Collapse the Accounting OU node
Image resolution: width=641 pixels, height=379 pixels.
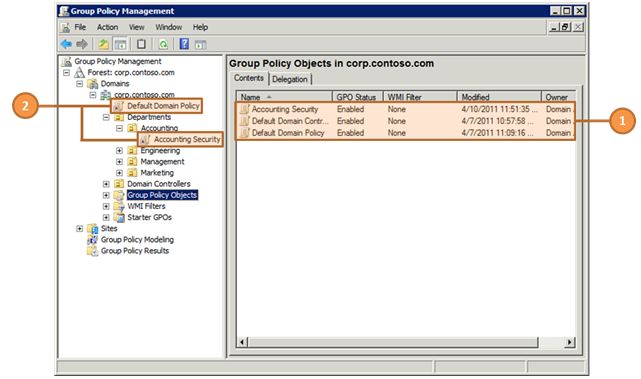pyautogui.click(x=119, y=128)
